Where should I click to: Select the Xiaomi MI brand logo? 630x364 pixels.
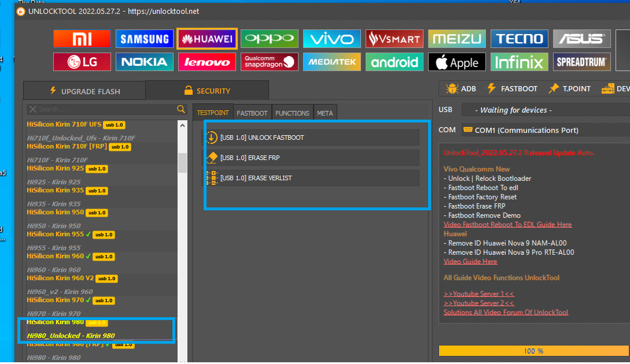pos(82,39)
